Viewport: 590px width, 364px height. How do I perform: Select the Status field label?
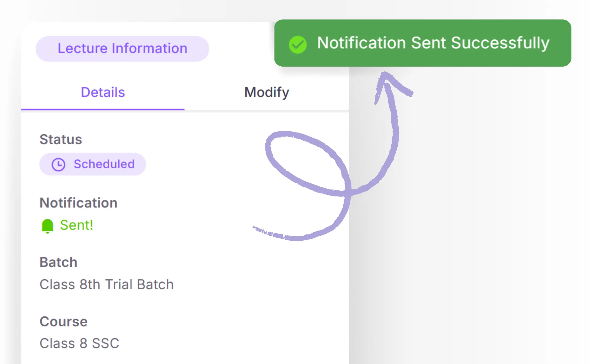pos(61,139)
